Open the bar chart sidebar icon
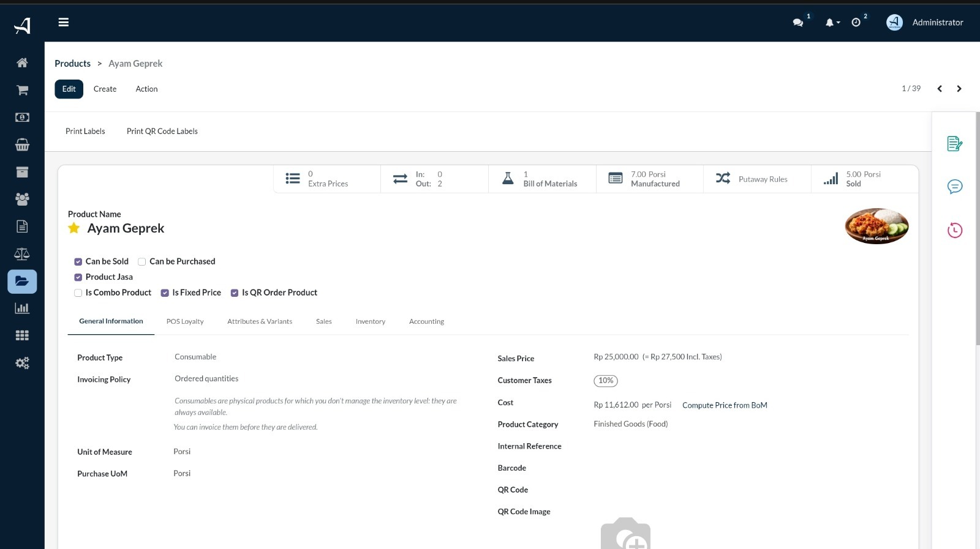 (x=22, y=308)
